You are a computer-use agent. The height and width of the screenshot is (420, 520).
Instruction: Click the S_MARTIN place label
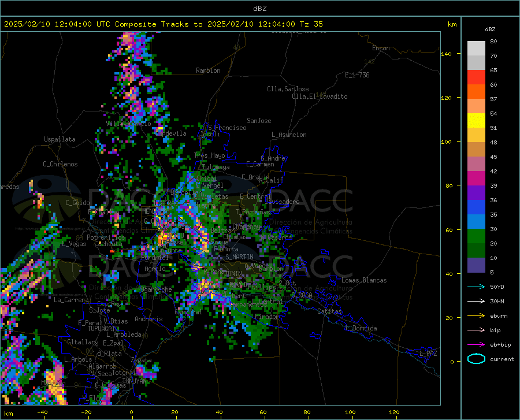point(239,257)
